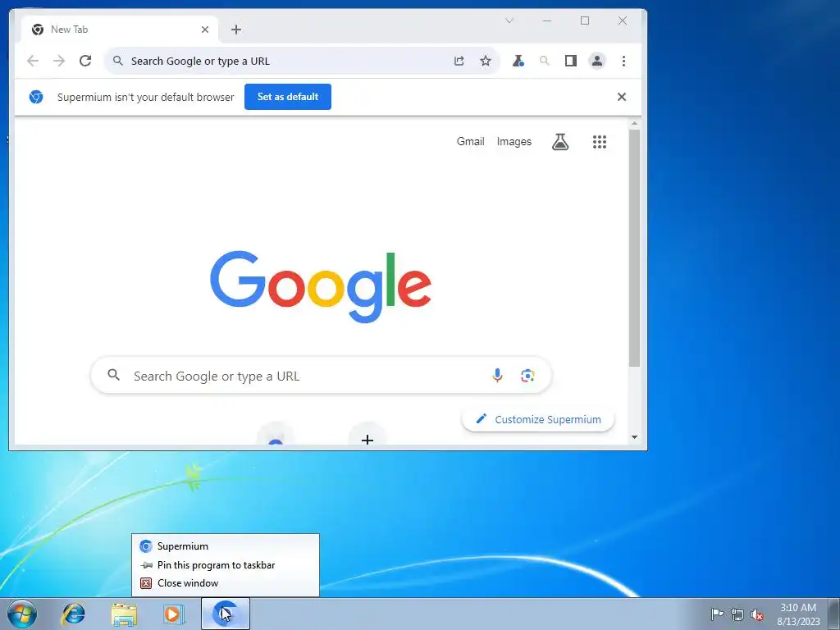The width and height of the screenshot is (840, 630).
Task: Click the magnifier search icon in the toolbar
Action: click(545, 61)
